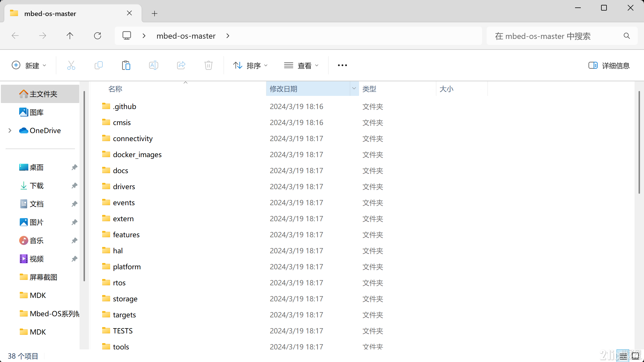Select 主文件夹 in the sidebar

pyautogui.click(x=40, y=94)
